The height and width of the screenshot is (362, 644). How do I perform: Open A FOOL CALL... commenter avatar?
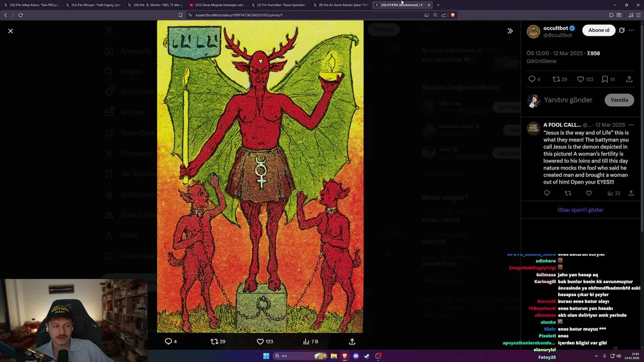click(x=533, y=128)
